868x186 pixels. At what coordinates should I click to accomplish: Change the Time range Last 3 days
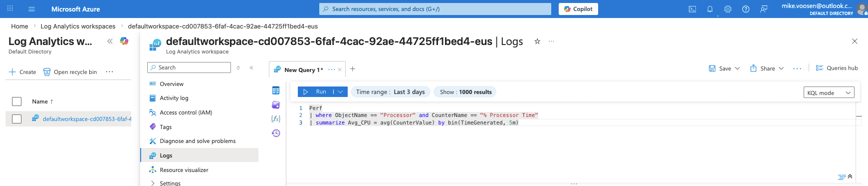(x=390, y=92)
